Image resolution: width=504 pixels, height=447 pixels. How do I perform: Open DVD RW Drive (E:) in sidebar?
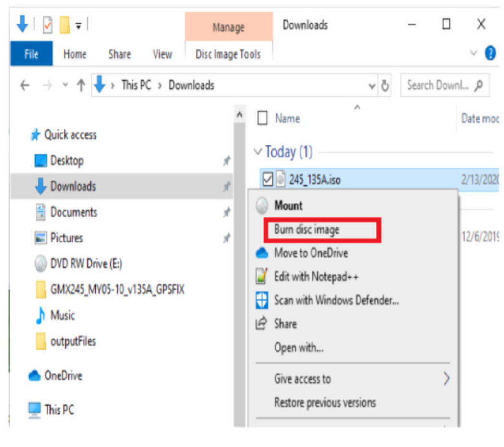(x=86, y=264)
